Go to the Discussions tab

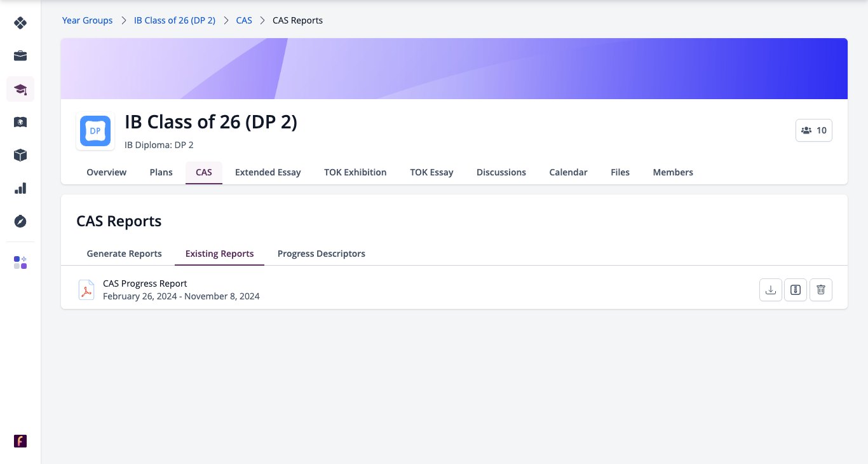(501, 172)
